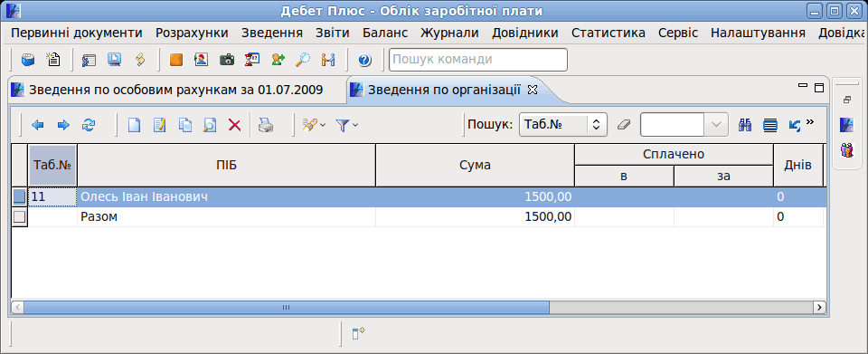
Task: Open the Сервіс menu
Action: coord(678,33)
